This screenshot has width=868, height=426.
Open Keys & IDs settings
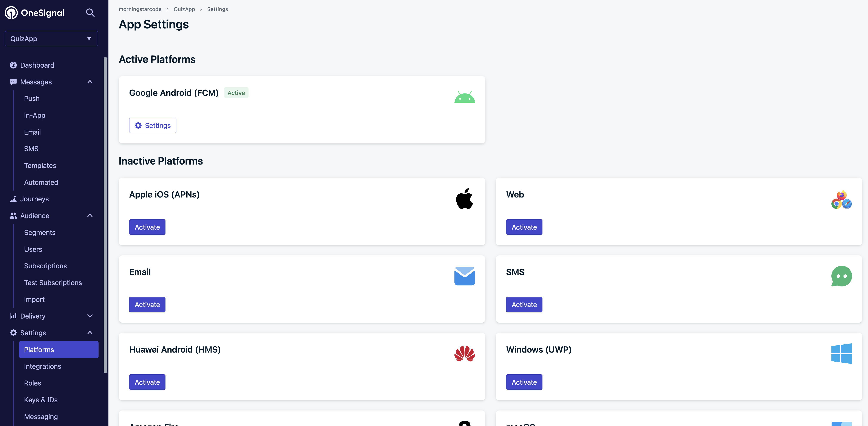(41, 400)
